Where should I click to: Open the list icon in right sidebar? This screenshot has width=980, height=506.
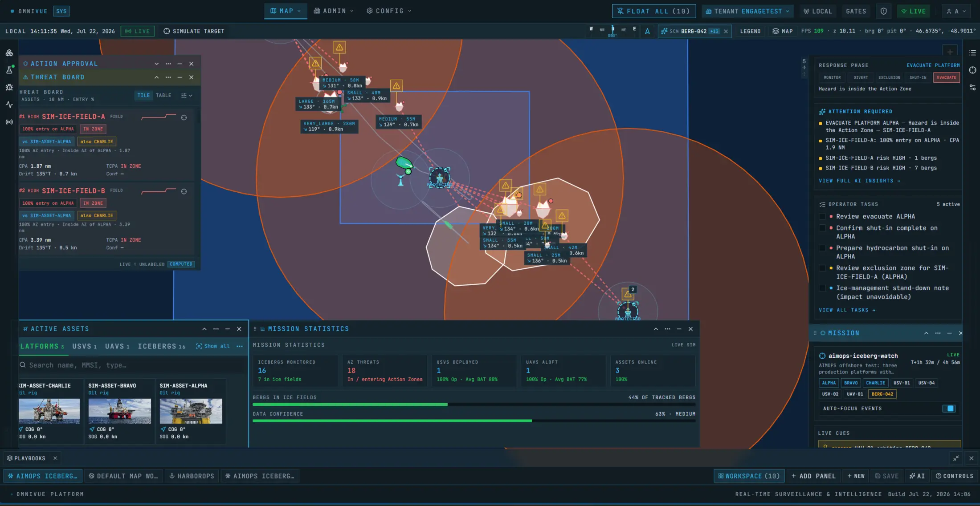[x=972, y=53]
